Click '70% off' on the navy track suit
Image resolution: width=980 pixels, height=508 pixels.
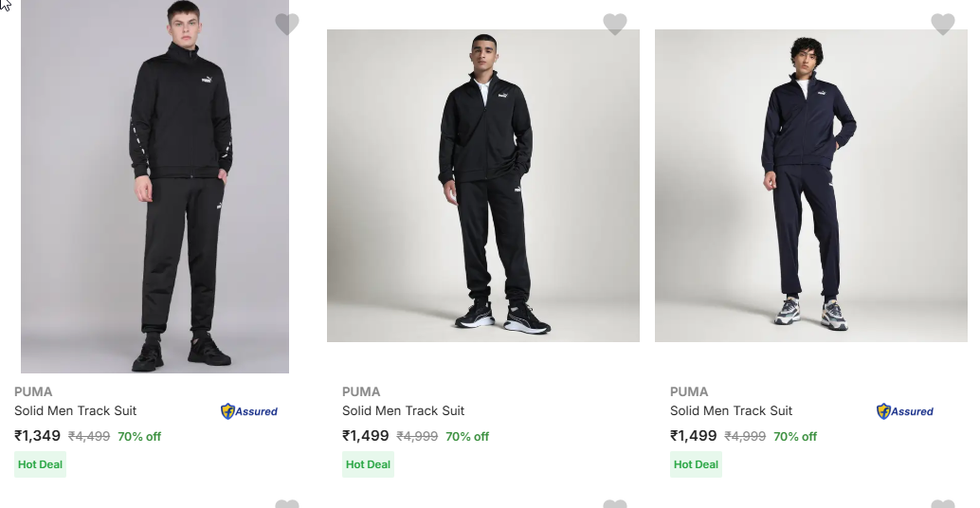point(795,437)
